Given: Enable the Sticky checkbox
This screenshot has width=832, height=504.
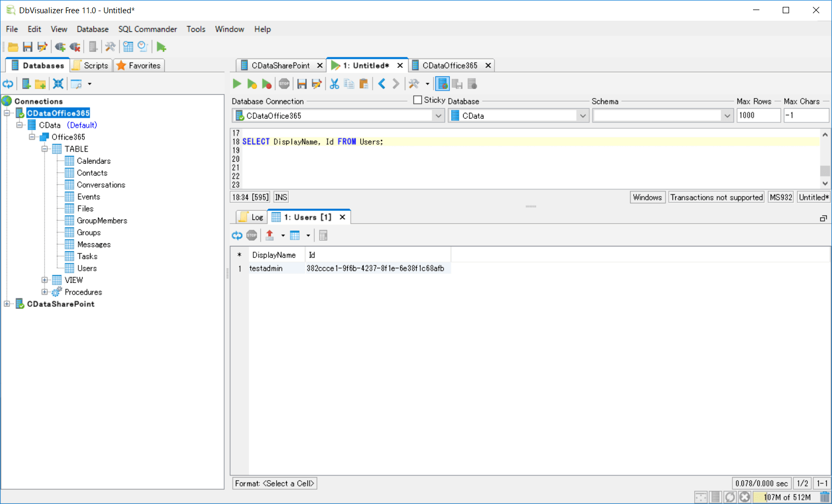Looking at the screenshot, I should click(418, 100).
